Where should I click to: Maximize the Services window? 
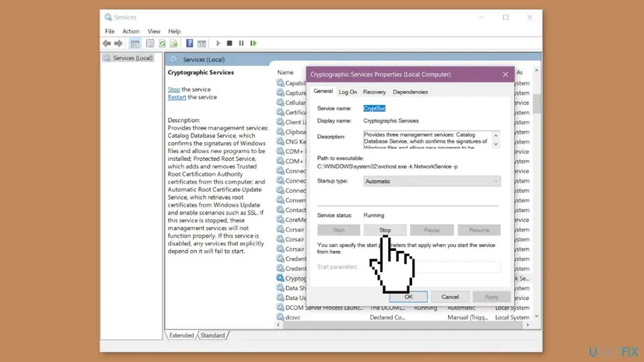(x=506, y=17)
